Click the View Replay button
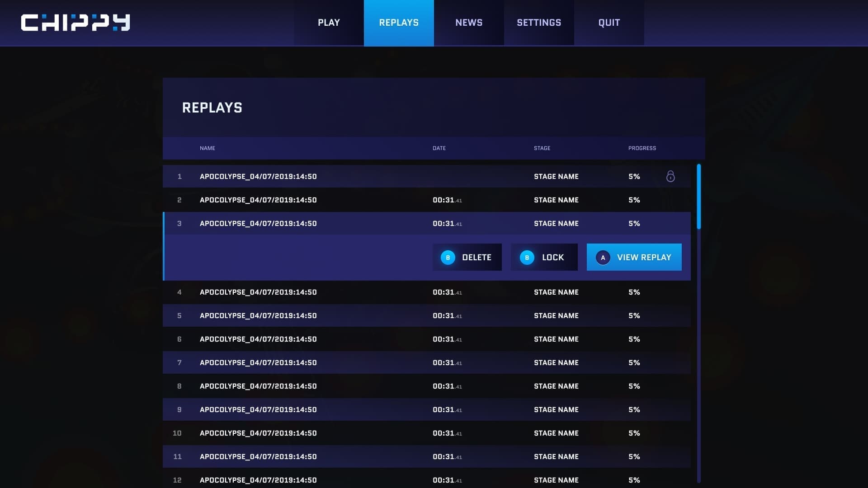868x488 pixels. (x=634, y=257)
